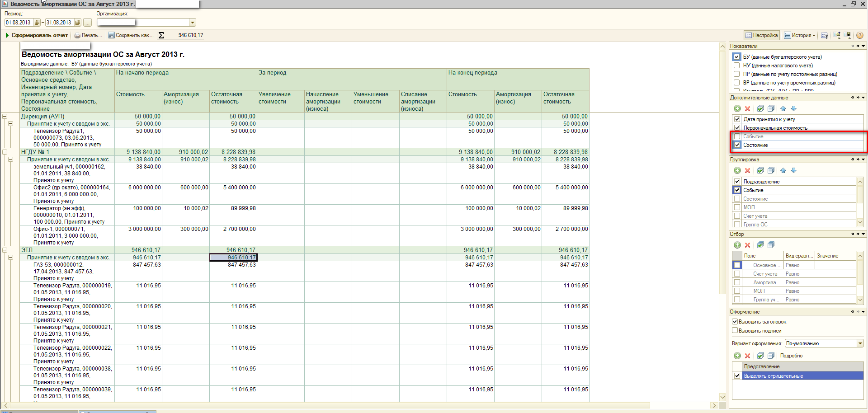The width and height of the screenshot is (868, 413).
Task: Delete grouping in Группировка panel
Action: pyautogui.click(x=747, y=170)
